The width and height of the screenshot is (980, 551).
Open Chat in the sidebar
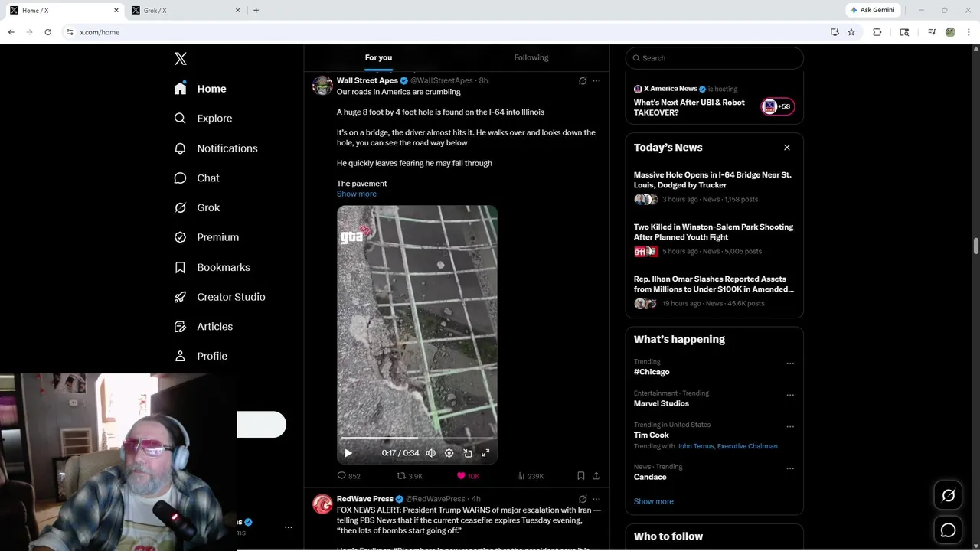coord(197,178)
